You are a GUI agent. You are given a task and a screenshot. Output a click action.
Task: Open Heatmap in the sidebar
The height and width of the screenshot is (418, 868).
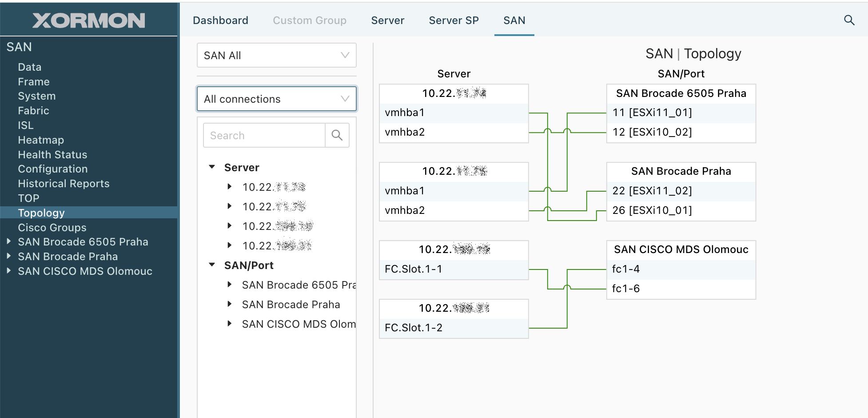41,140
